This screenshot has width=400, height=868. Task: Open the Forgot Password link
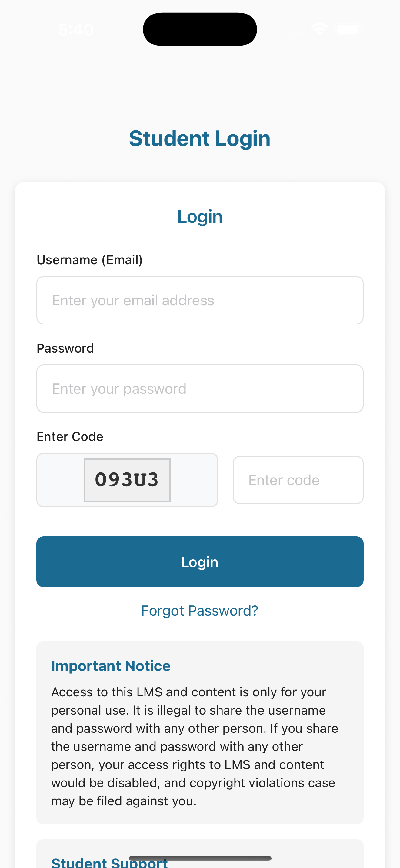pos(199,610)
